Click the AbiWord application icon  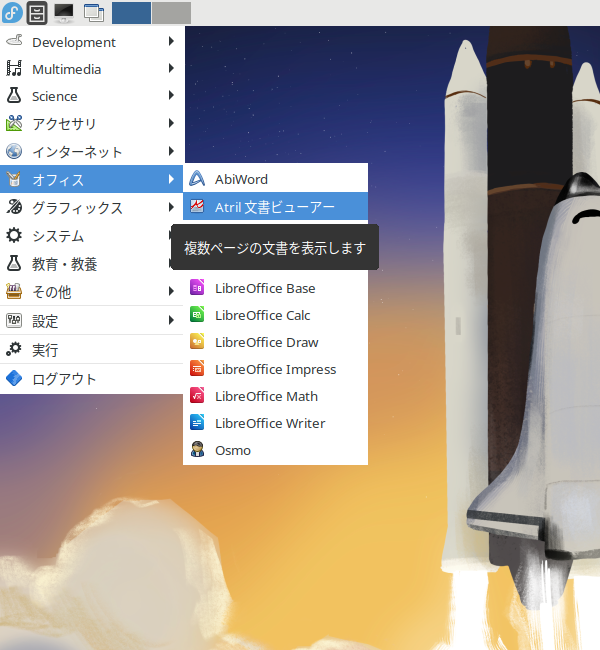(x=197, y=179)
